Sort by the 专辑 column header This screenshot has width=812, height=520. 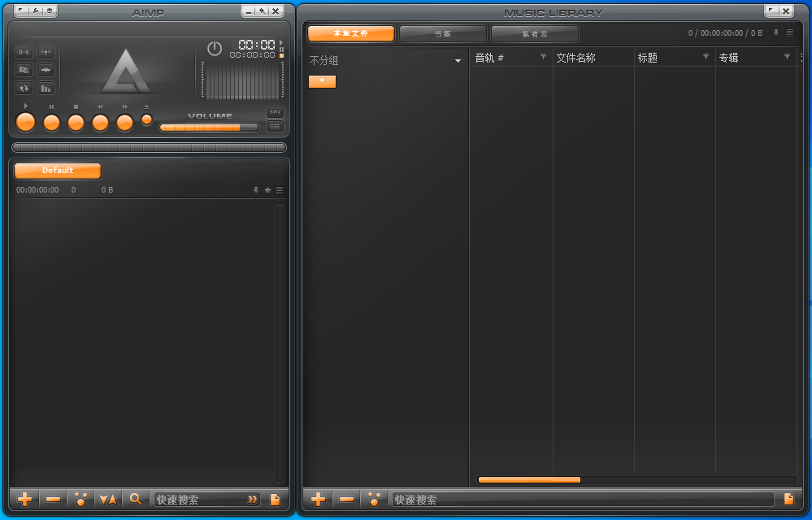[728, 58]
